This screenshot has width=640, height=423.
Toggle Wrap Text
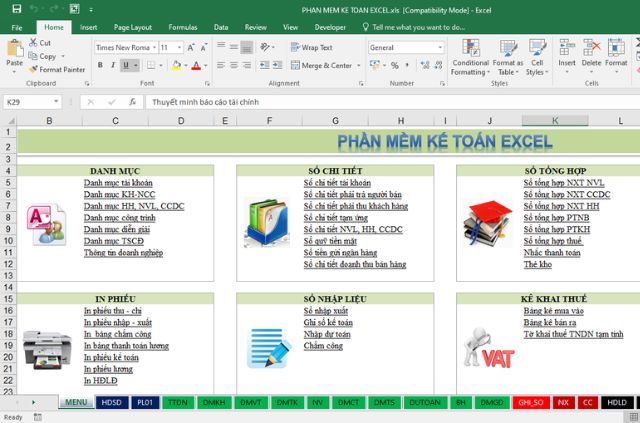click(x=311, y=47)
